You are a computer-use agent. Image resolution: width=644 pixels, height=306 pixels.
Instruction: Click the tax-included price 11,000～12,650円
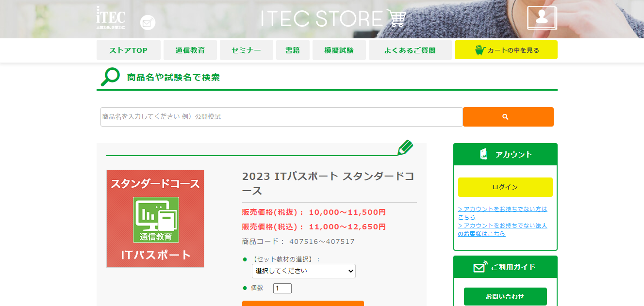[347, 226]
